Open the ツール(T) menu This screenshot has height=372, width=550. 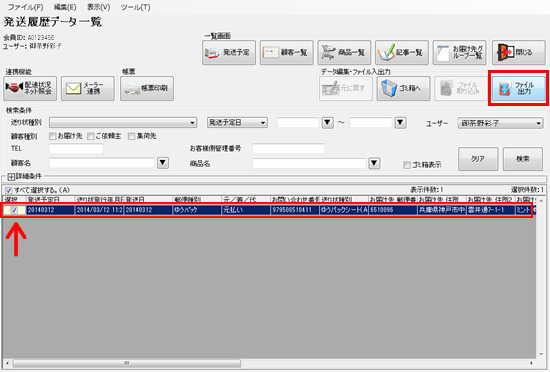pos(135,7)
